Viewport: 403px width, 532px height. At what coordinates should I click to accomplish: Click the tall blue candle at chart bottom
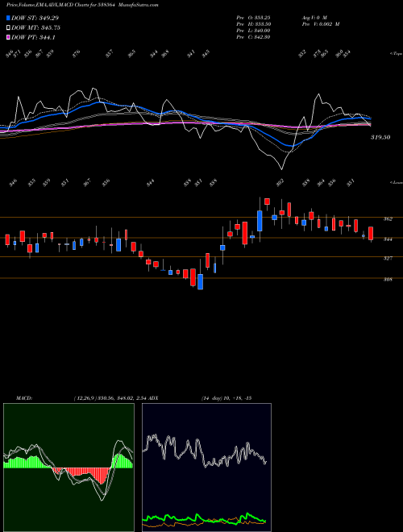(201, 282)
